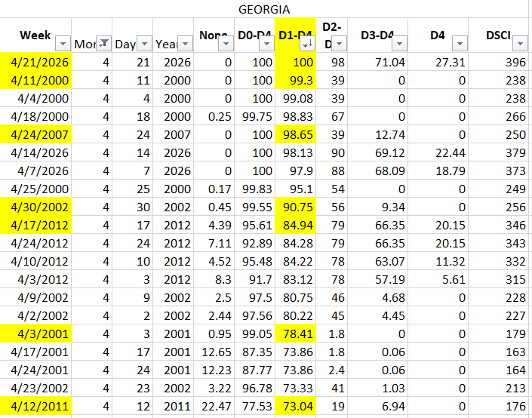The height and width of the screenshot is (418, 532).
Task: Select the 4/18/2000 week cell
Action: (35, 116)
